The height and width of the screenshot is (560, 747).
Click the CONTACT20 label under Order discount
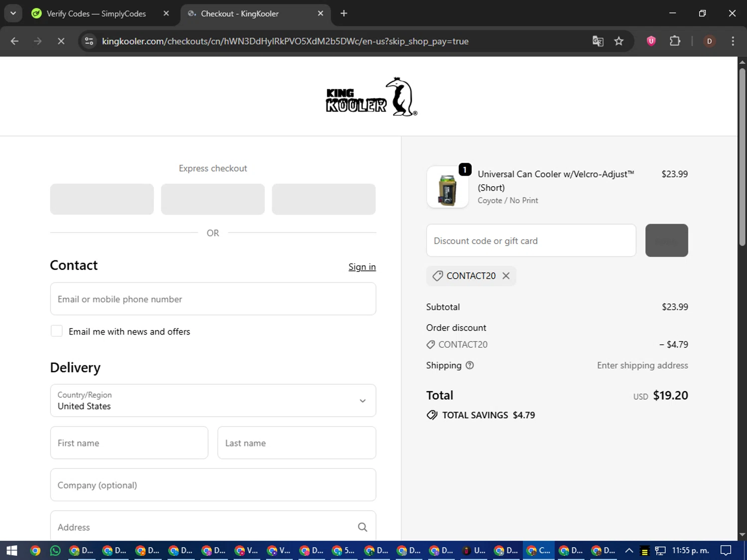pos(463,344)
